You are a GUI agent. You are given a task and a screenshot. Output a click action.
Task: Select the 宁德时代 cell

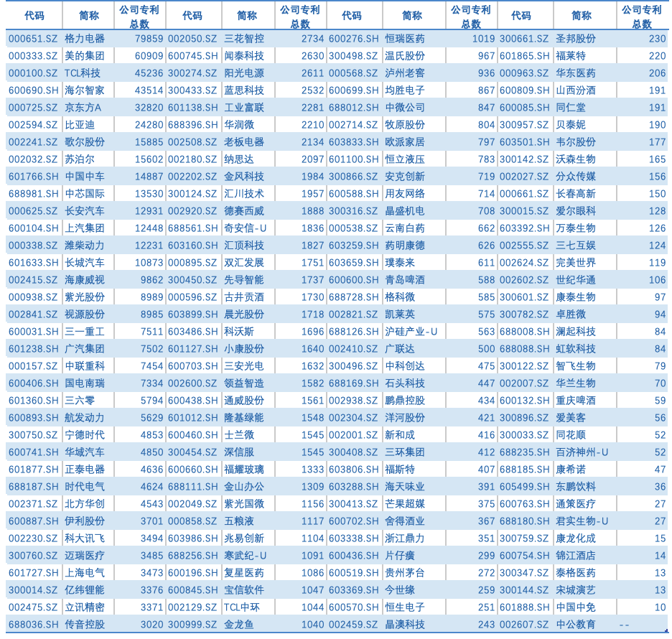85,435
